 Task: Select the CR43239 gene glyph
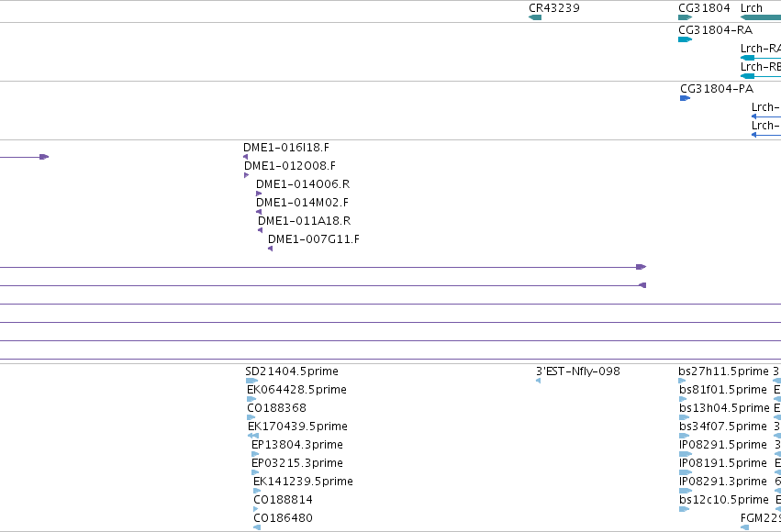pos(535,17)
